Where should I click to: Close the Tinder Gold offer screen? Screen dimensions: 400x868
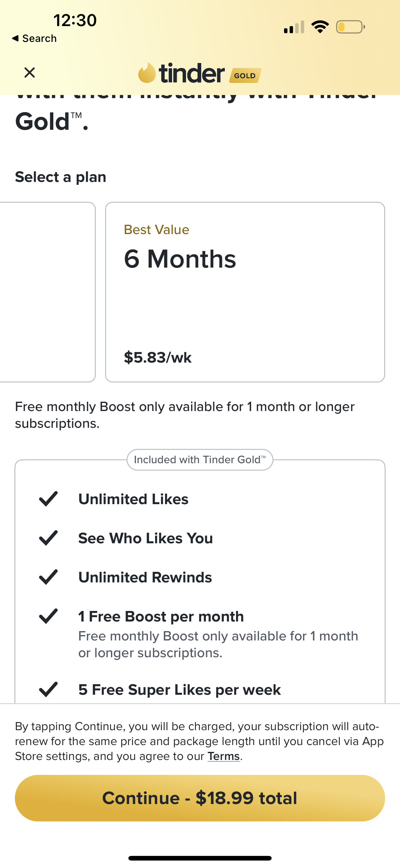pyautogui.click(x=30, y=72)
